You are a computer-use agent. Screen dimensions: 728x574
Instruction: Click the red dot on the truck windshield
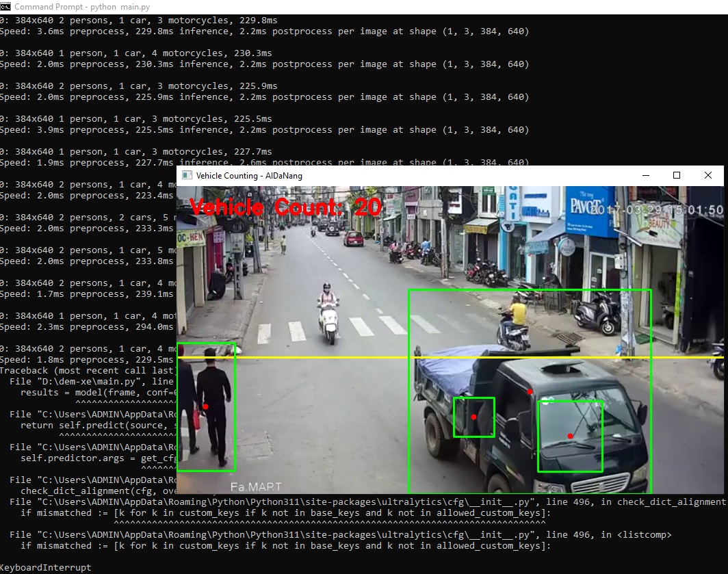point(570,436)
